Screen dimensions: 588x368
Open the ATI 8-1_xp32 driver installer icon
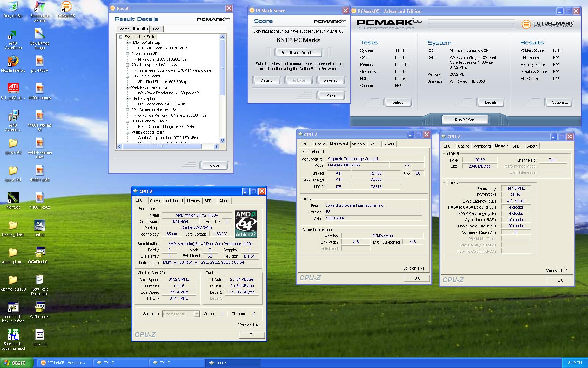tap(13, 91)
